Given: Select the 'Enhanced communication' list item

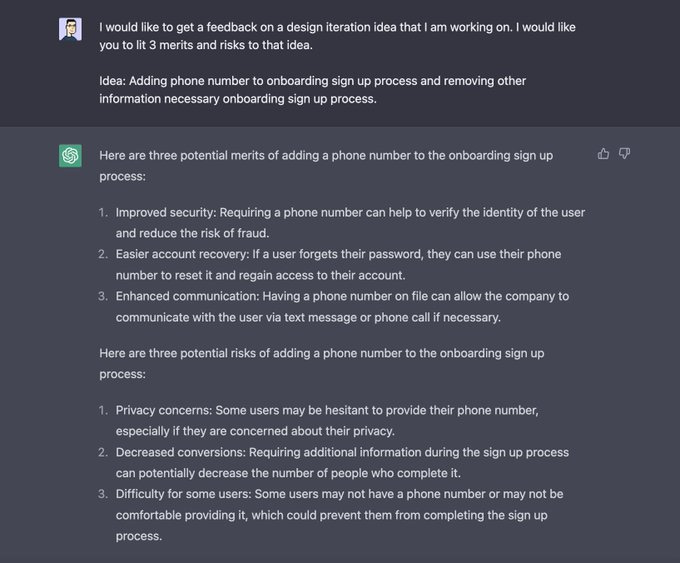Looking at the screenshot, I should pyautogui.click(x=342, y=306).
